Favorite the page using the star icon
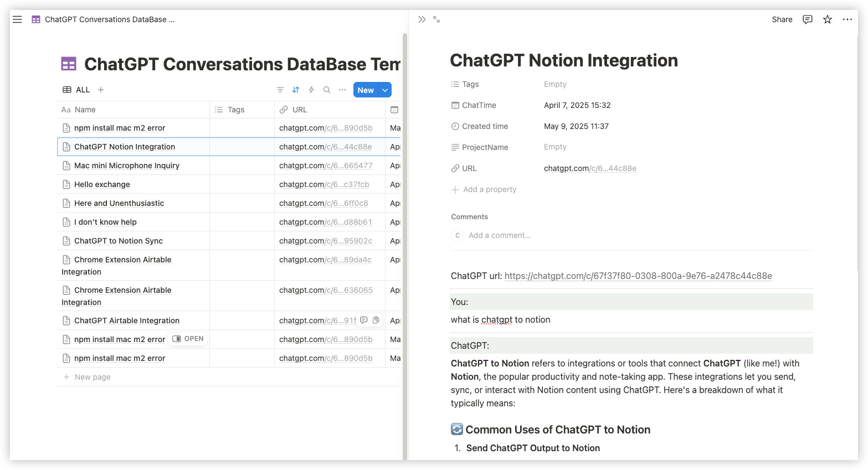This screenshot has height=470, width=868. (x=827, y=19)
